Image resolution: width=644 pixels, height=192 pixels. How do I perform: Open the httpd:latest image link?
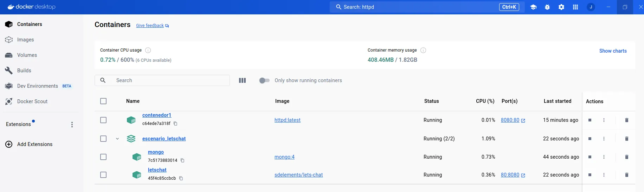[x=287, y=120]
